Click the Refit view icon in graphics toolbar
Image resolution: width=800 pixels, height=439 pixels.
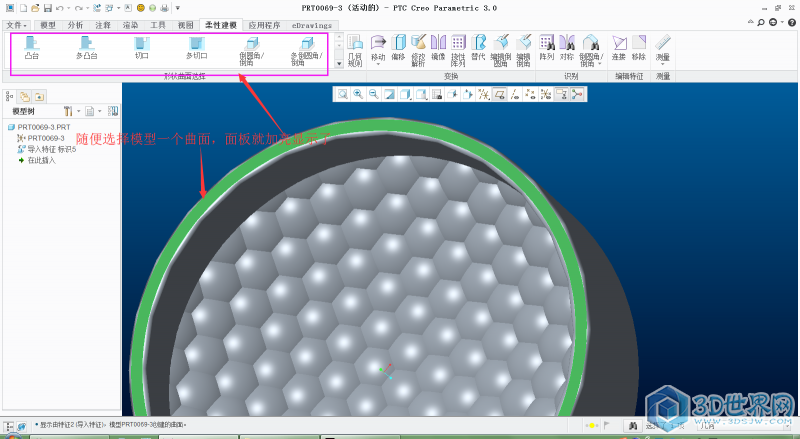tap(343, 94)
